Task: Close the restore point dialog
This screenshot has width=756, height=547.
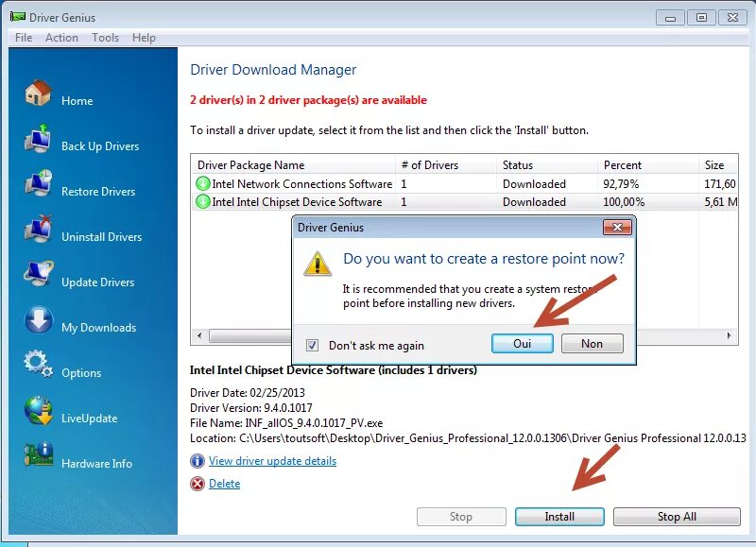Action: coord(617,227)
